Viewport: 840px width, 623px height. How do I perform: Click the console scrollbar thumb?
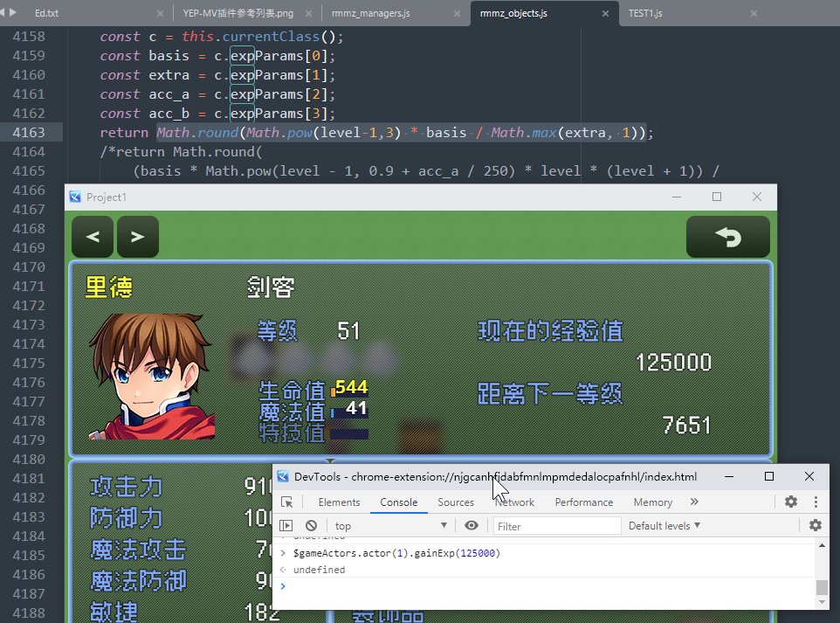(822, 586)
